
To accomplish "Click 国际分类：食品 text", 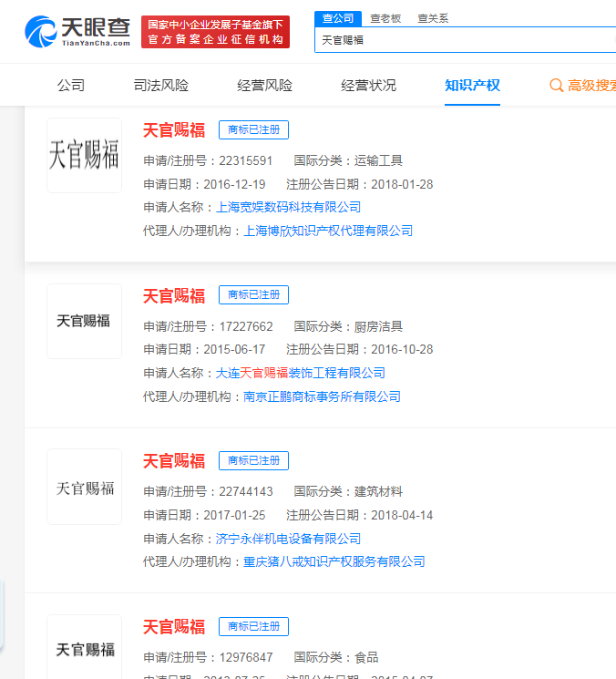I will (336, 657).
